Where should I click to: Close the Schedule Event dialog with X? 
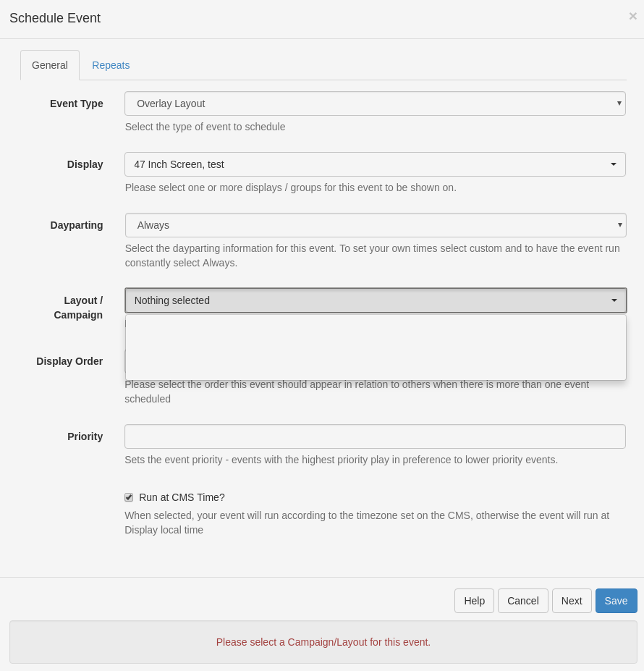(x=632, y=16)
